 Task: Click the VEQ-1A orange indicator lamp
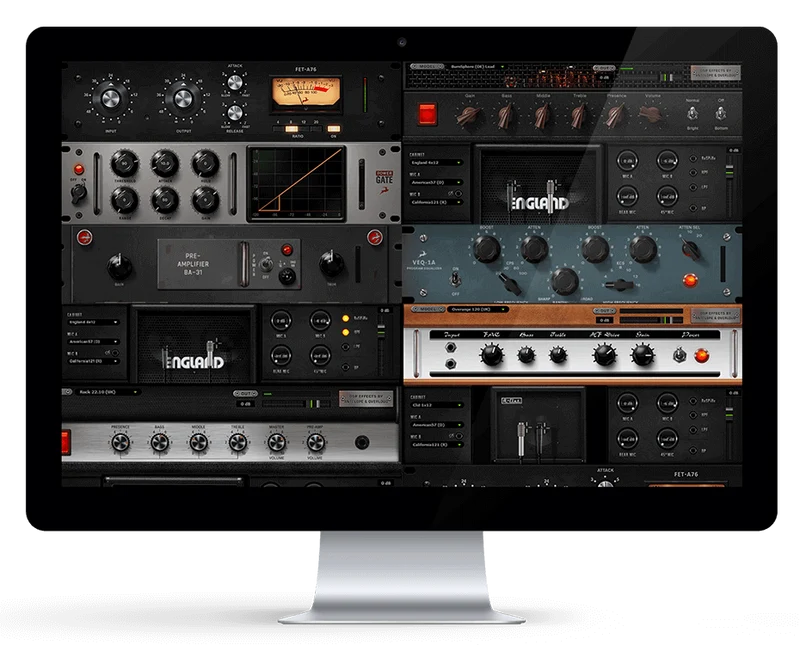(x=690, y=280)
